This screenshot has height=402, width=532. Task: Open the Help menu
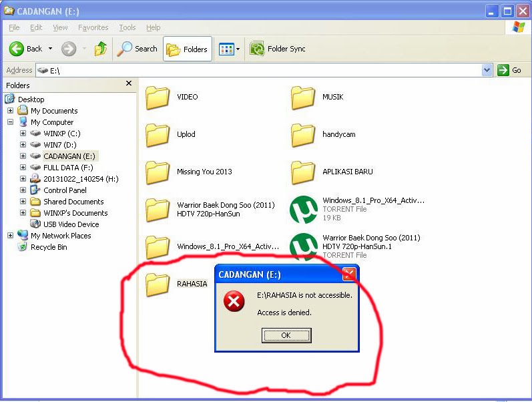click(153, 27)
